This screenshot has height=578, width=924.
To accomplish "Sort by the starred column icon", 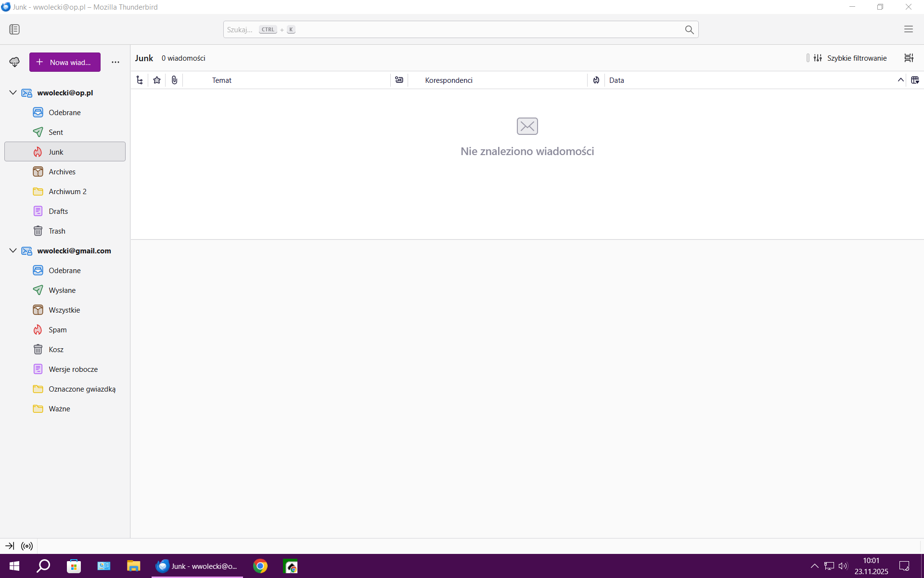I will click(x=157, y=80).
